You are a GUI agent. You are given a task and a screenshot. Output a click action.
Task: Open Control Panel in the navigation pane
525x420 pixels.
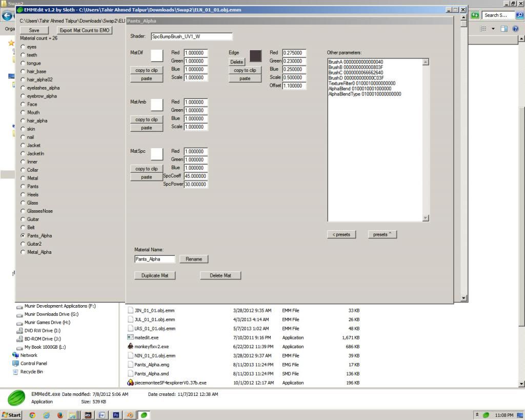point(33,364)
